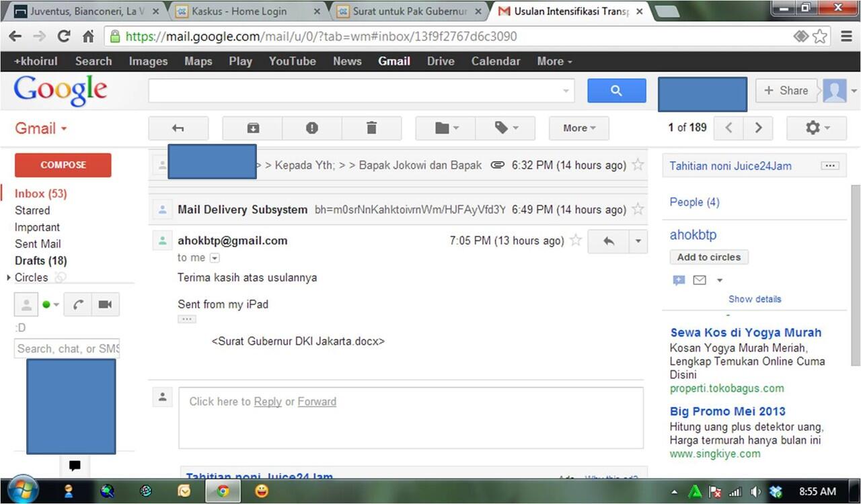Delete the conversation with the trash icon

pyautogui.click(x=372, y=128)
